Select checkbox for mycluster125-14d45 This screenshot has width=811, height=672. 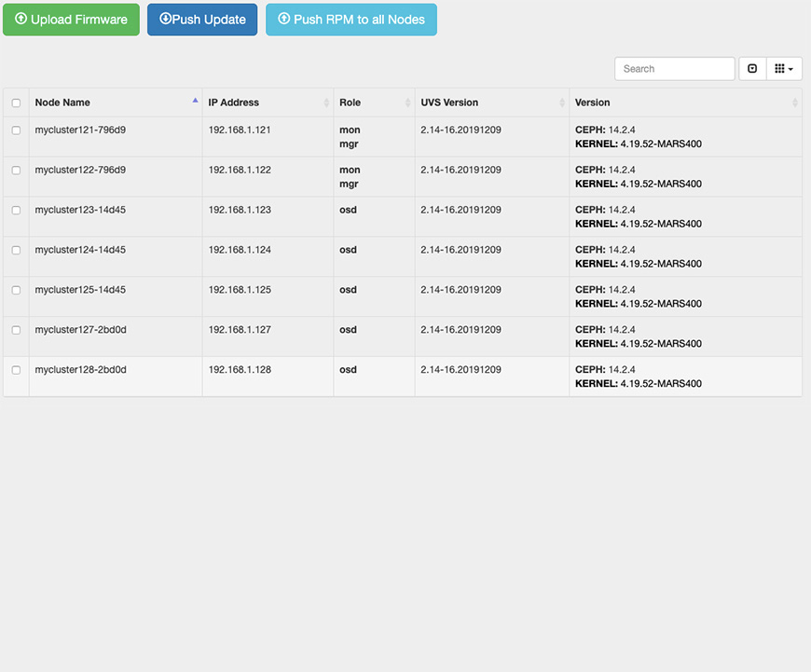pyautogui.click(x=16, y=290)
